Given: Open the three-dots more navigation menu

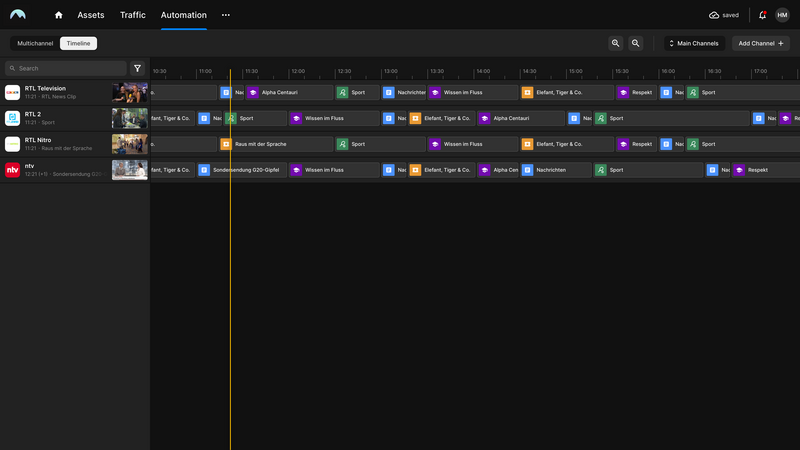Looking at the screenshot, I should pos(226,15).
